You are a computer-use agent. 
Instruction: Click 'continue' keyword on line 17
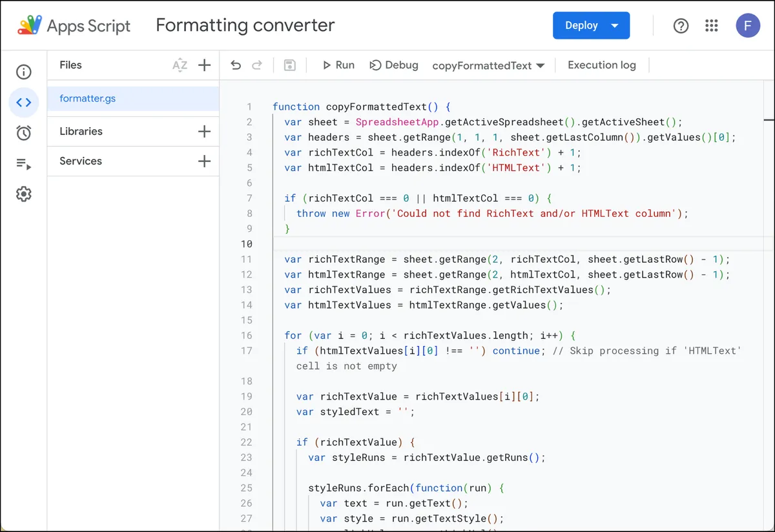click(516, 351)
